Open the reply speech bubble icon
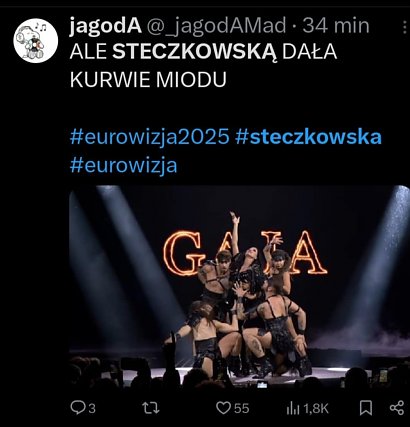This screenshot has width=410, height=427. 78,408
